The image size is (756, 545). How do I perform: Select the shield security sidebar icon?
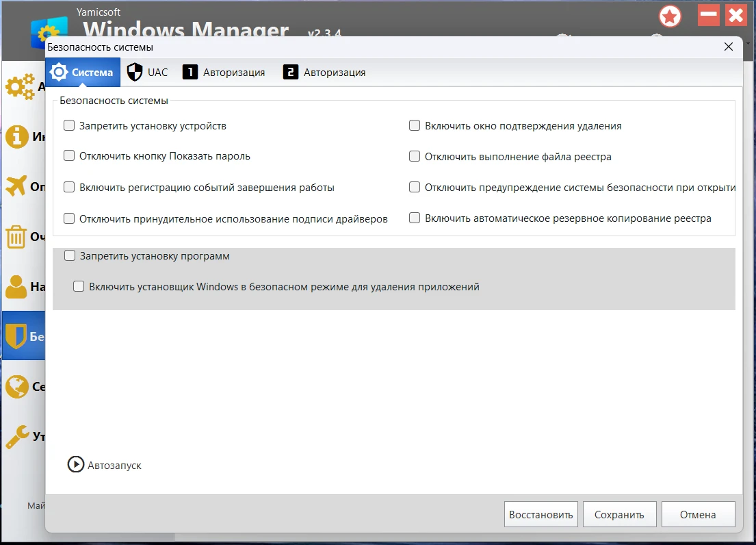point(16,336)
